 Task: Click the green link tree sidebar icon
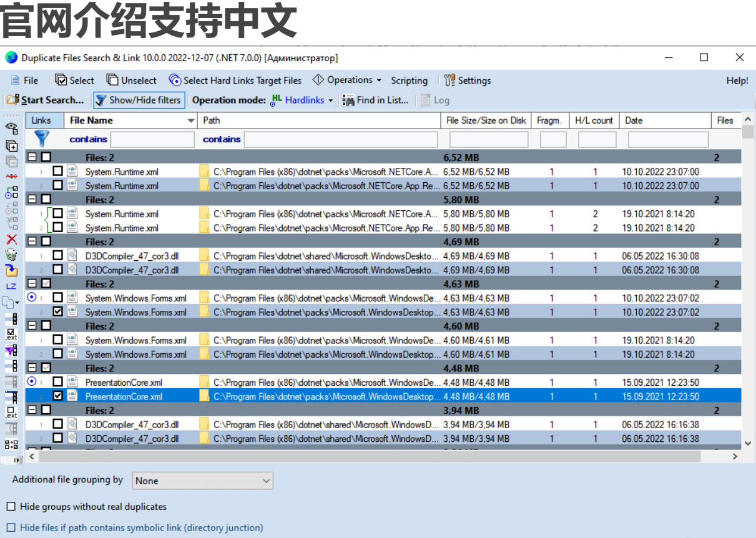(11, 192)
